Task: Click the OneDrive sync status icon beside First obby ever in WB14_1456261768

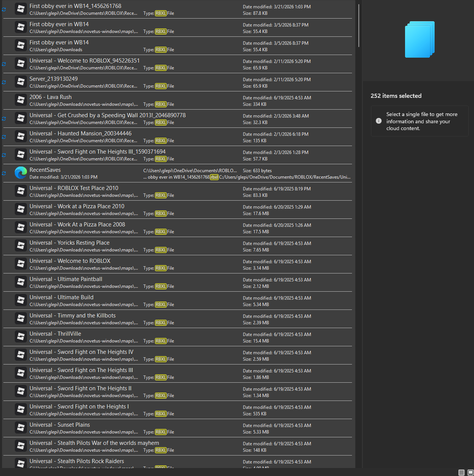Action: [4, 9]
